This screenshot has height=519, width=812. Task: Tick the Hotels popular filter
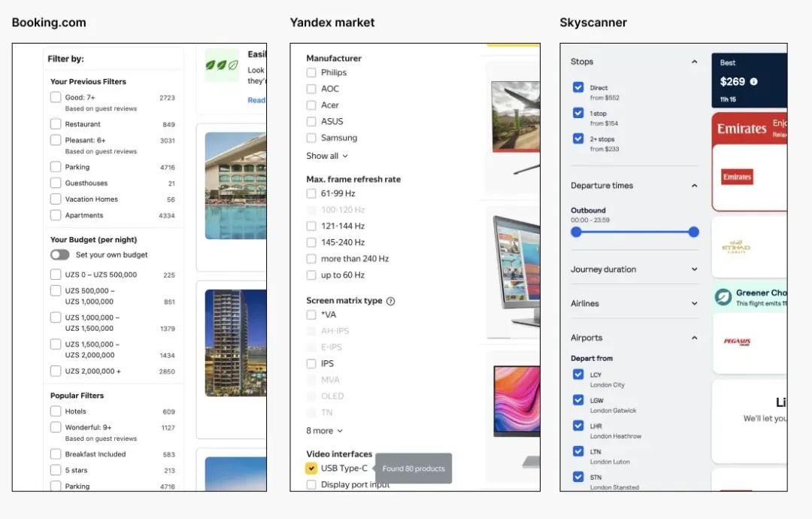pyautogui.click(x=56, y=411)
